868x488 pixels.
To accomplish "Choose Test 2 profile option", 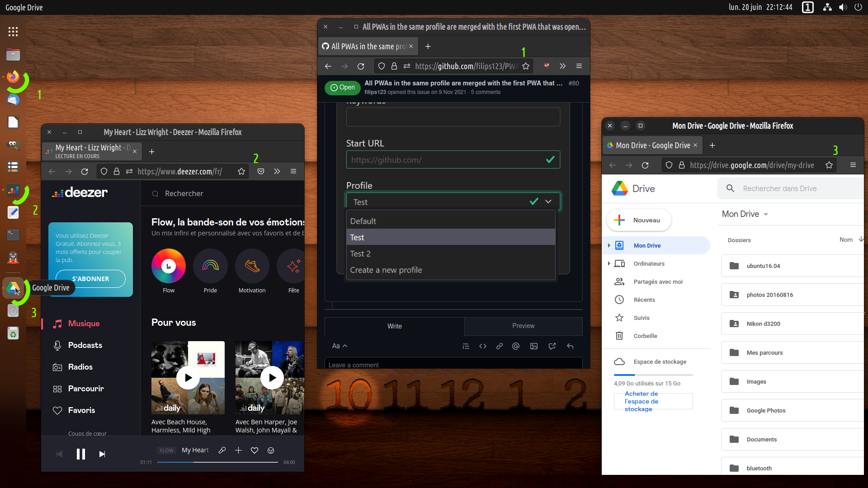I will pyautogui.click(x=451, y=253).
